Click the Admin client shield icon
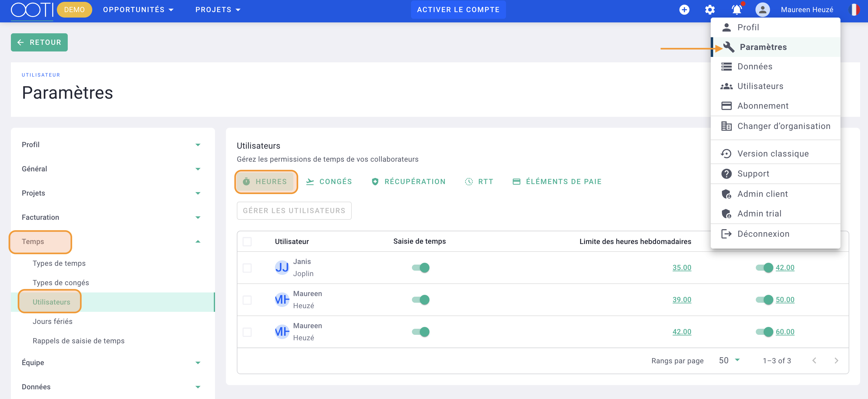 [x=726, y=194]
